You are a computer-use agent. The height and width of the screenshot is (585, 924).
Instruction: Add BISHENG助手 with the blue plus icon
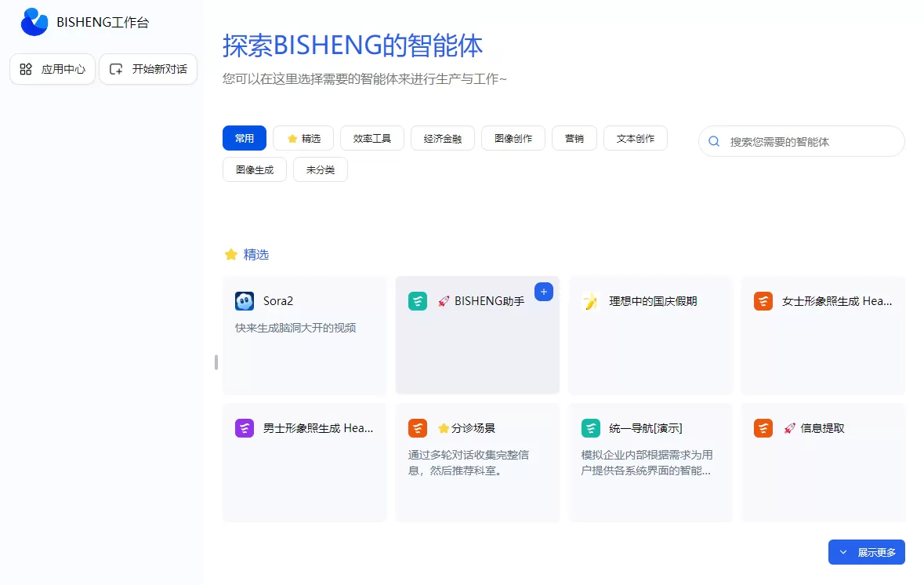[543, 292]
